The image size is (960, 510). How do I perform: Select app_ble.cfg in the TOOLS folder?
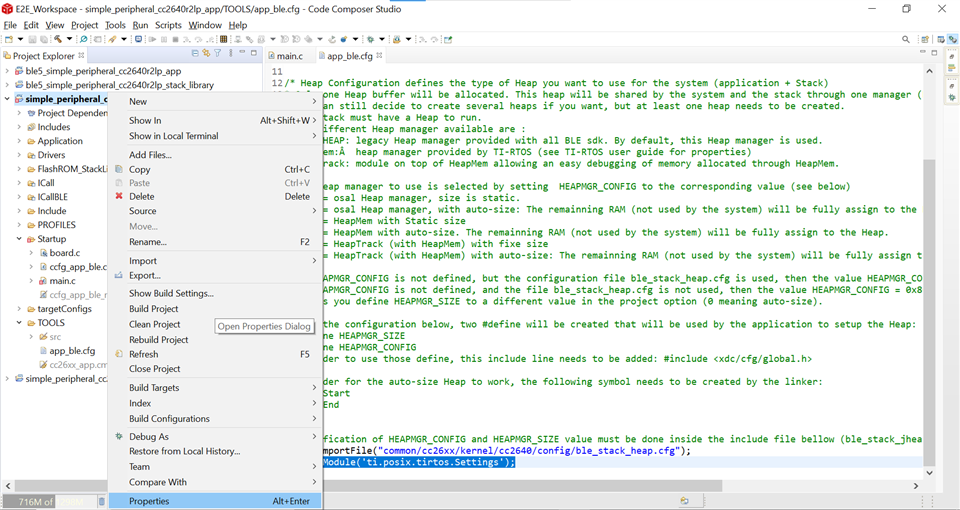[72, 351]
